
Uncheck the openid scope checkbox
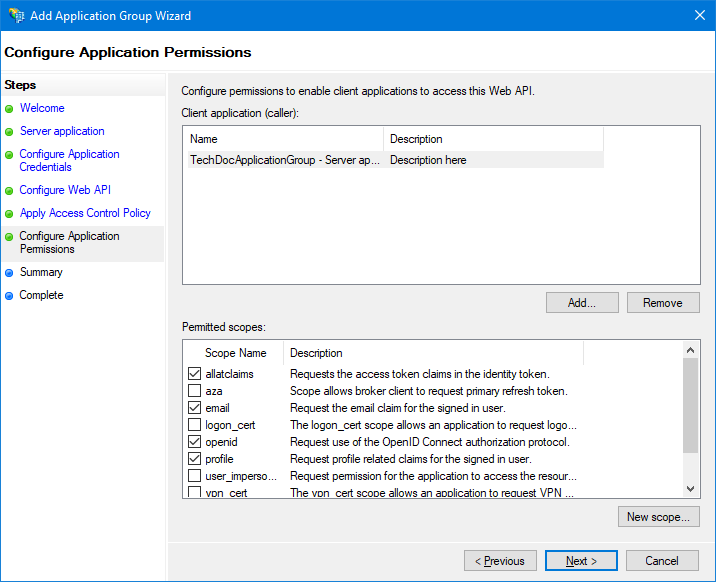[195, 441]
